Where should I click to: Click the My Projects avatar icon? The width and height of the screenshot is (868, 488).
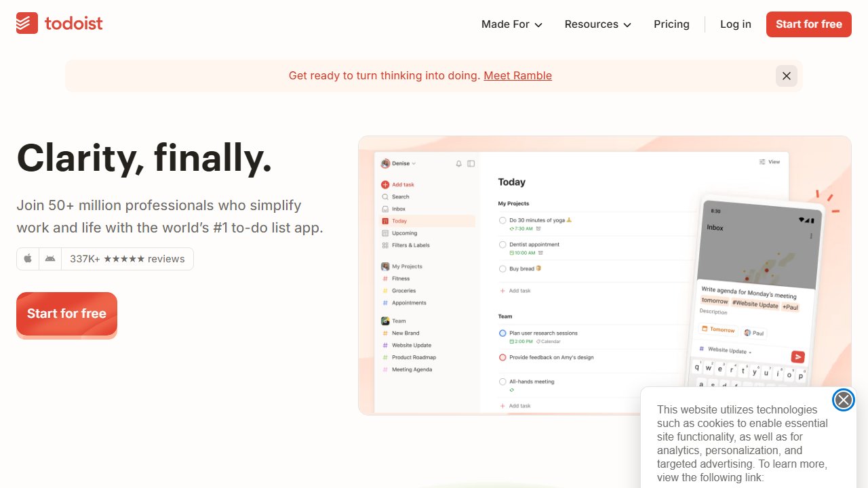point(385,266)
